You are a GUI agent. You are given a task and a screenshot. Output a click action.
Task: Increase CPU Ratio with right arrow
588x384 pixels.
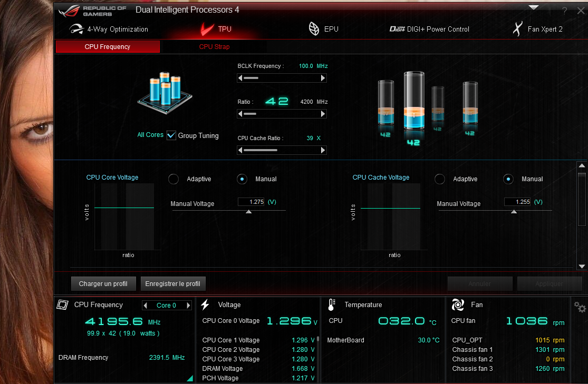[x=323, y=114]
